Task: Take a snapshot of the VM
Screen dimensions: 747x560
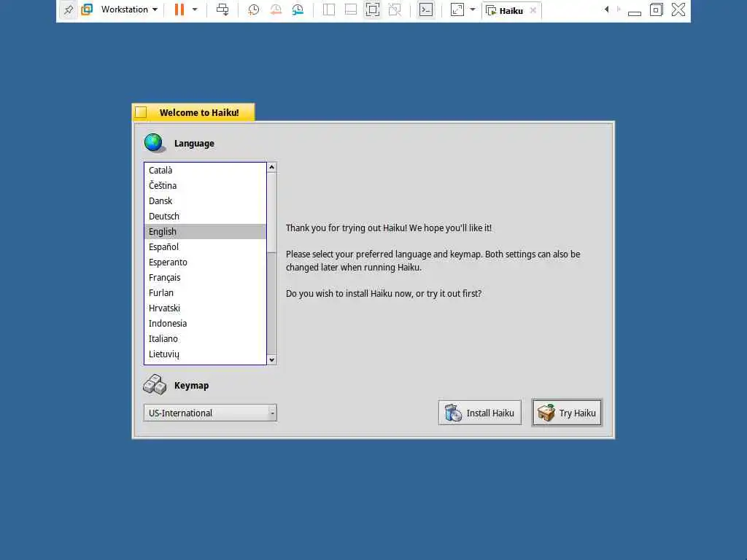Action: pos(253,9)
